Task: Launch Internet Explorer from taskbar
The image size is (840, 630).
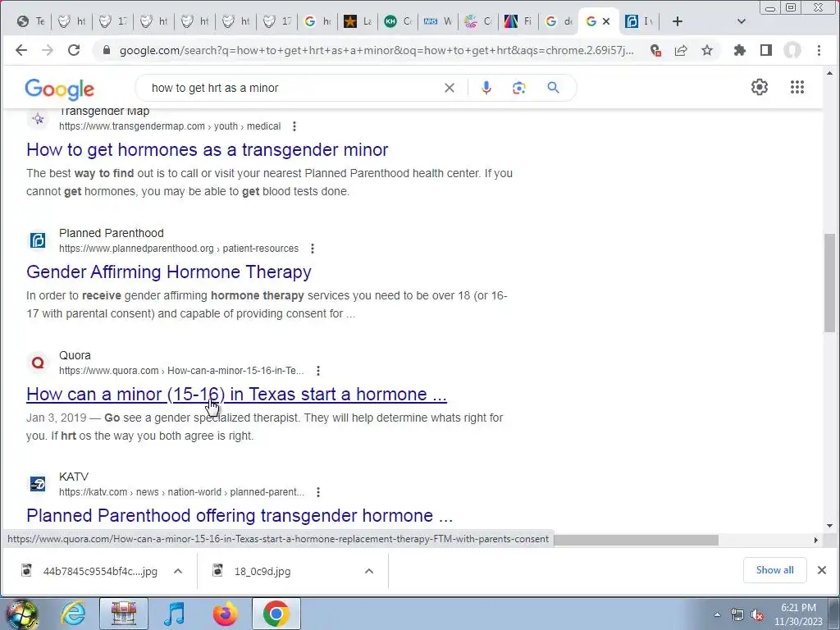Action: point(73,614)
